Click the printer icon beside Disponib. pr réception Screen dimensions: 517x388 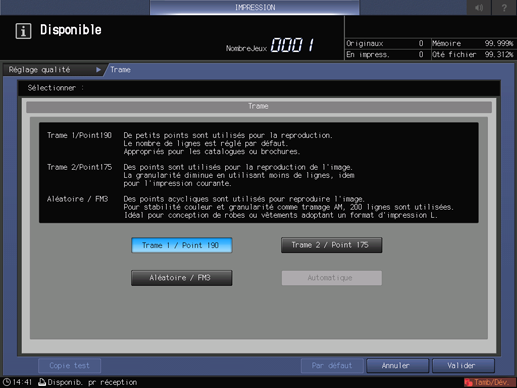pos(42,382)
